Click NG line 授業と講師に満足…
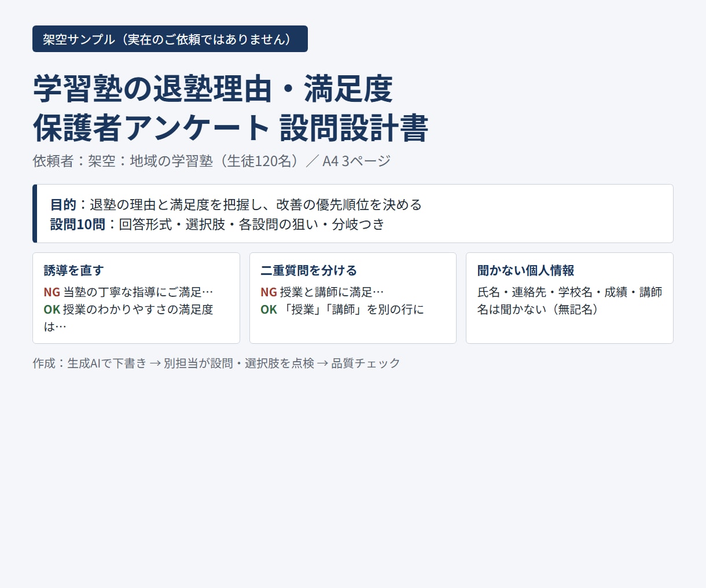The image size is (706, 588). [x=322, y=292]
